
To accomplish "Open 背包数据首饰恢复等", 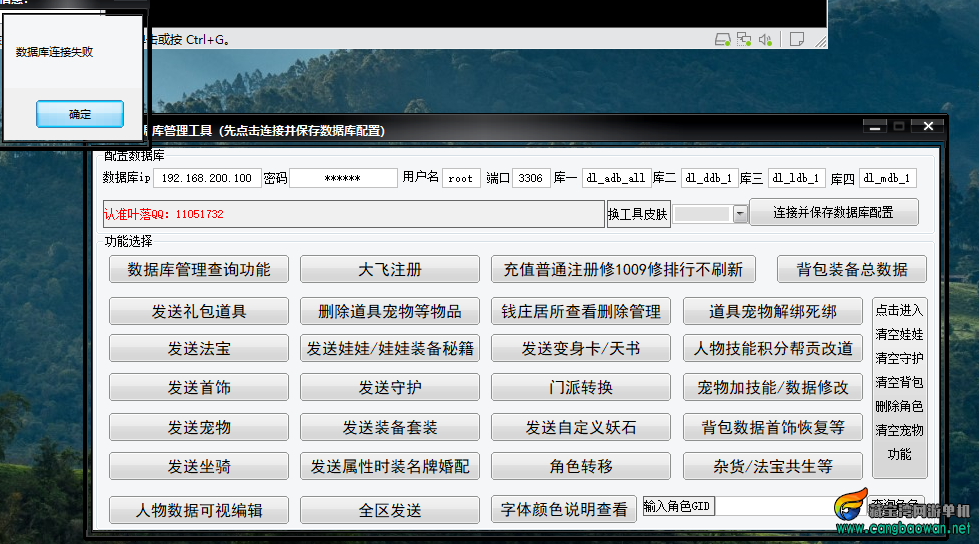I will coord(773,427).
